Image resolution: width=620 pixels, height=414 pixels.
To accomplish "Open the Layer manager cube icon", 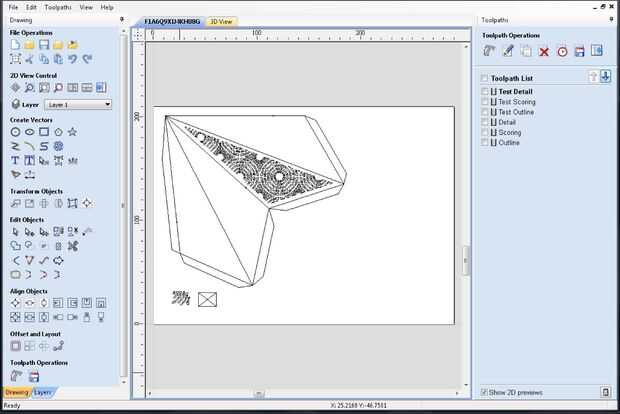I will [x=15, y=104].
